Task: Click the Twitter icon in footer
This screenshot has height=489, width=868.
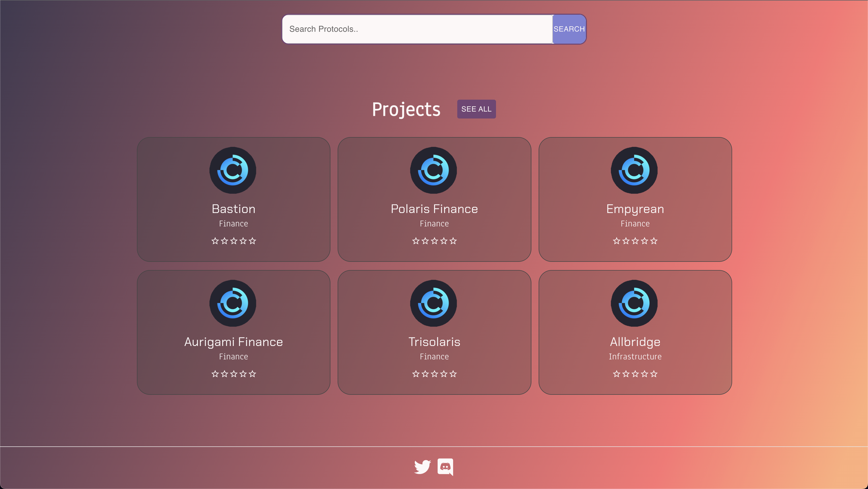Action: point(422,467)
